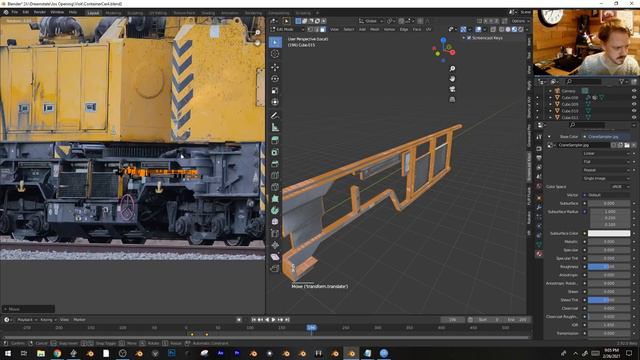Activate the Select Box tool
The width and height of the screenshot is (640, 360).
click(275, 42)
